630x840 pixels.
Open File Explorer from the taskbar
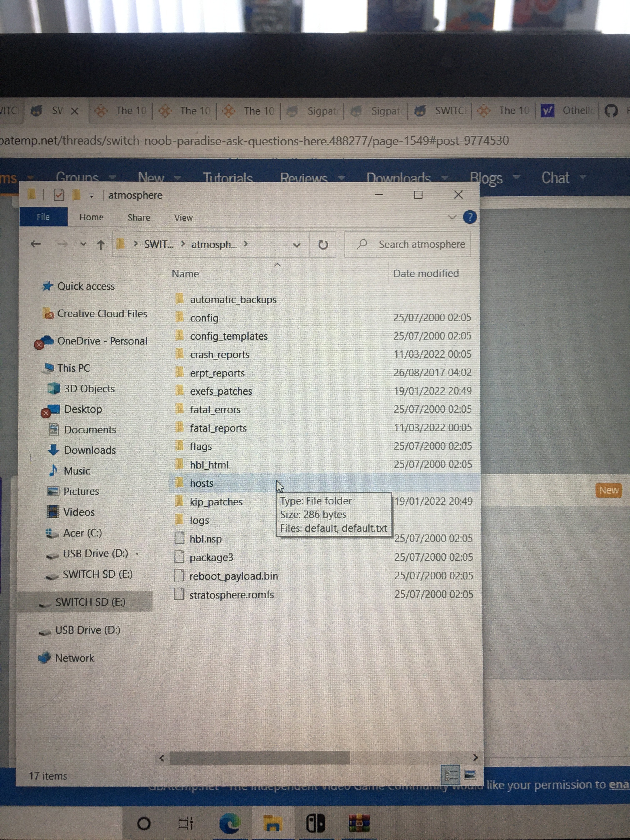(x=273, y=823)
